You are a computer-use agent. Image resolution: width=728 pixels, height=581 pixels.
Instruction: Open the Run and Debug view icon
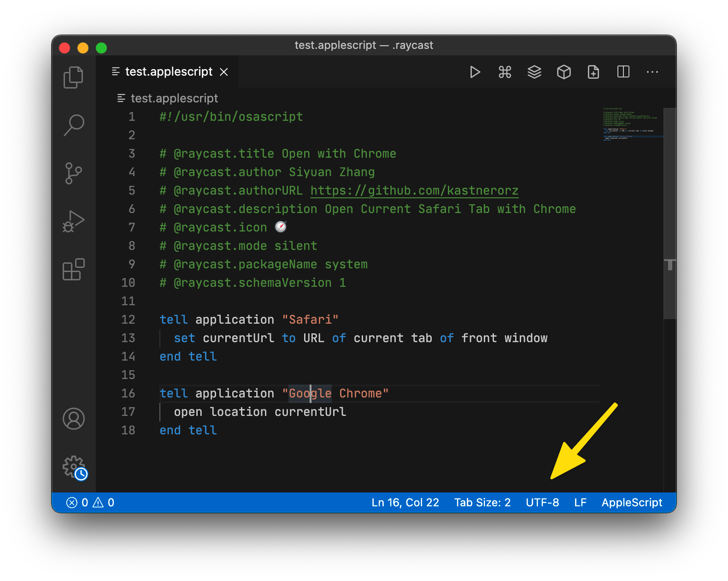coord(74,221)
